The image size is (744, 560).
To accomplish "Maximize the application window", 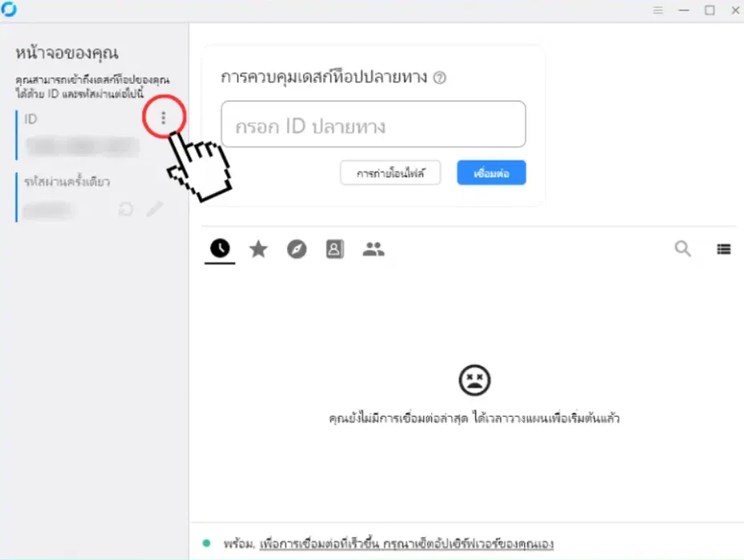I will click(x=709, y=10).
